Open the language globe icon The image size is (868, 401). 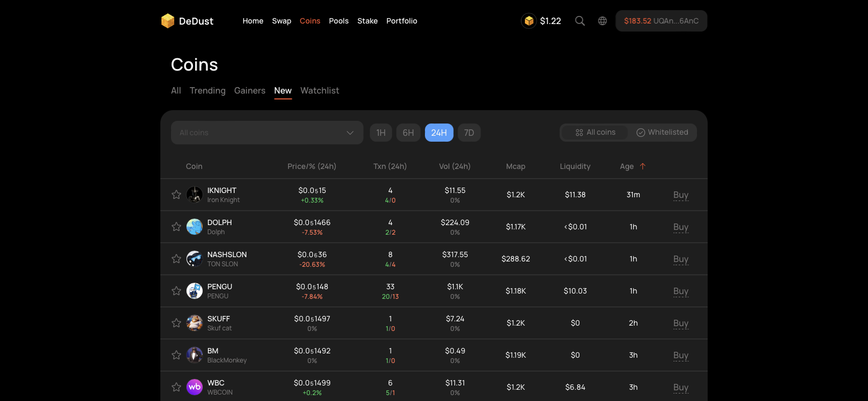[602, 21]
